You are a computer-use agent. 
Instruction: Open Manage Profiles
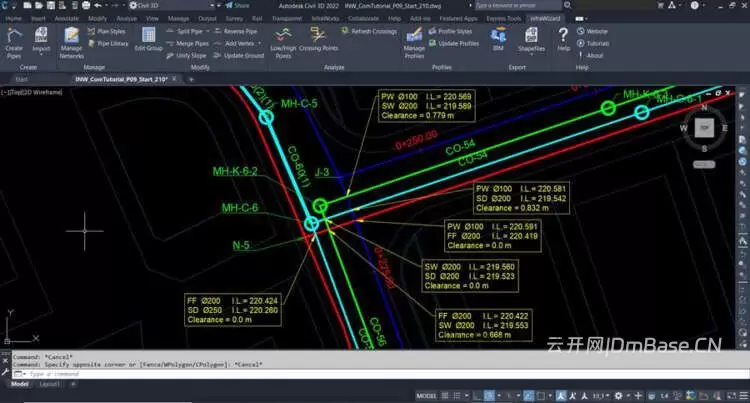point(414,42)
